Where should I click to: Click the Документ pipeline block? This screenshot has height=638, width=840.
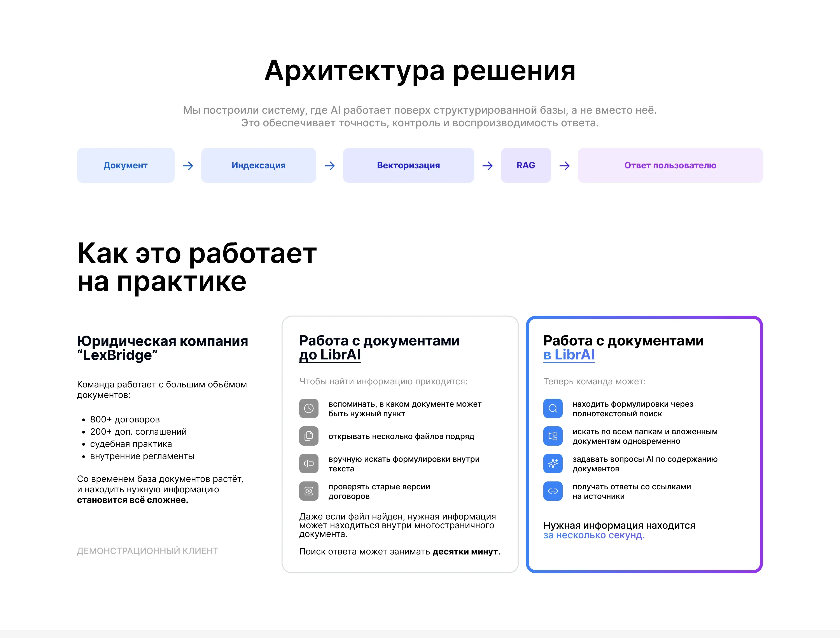tap(125, 165)
